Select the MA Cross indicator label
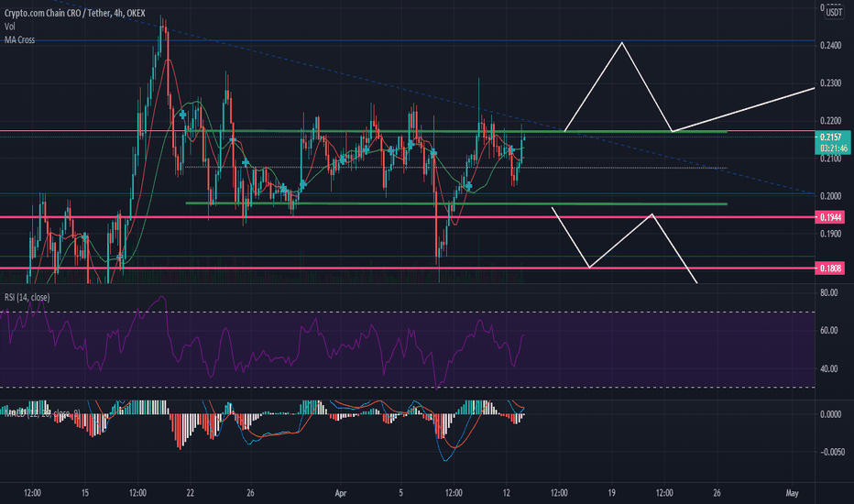 tap(19, 39)
